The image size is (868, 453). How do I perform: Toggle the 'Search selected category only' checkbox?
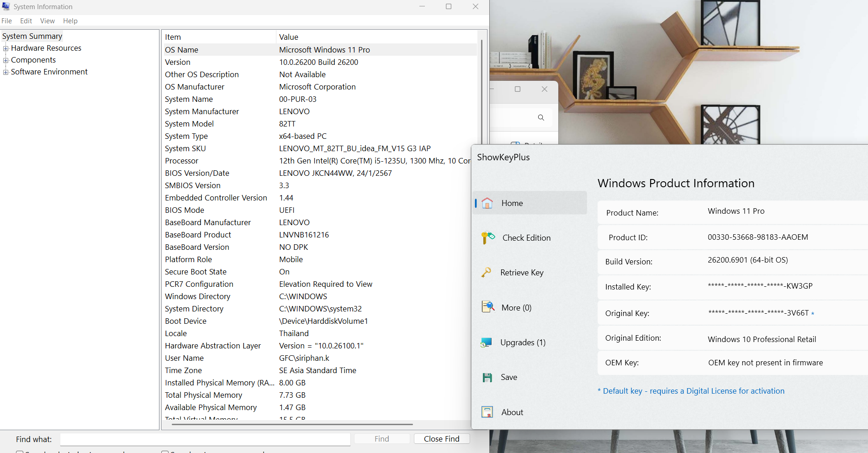click(20, 452)
